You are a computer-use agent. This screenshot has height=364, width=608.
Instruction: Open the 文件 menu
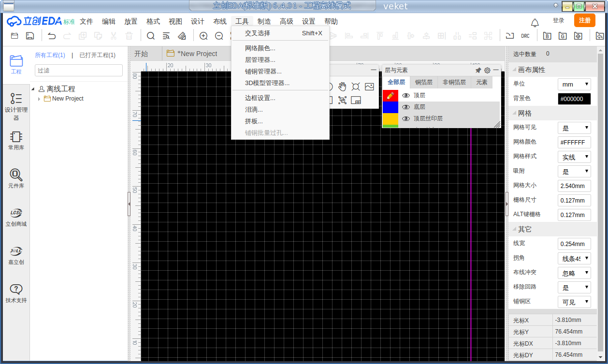[x=87, y=21]
